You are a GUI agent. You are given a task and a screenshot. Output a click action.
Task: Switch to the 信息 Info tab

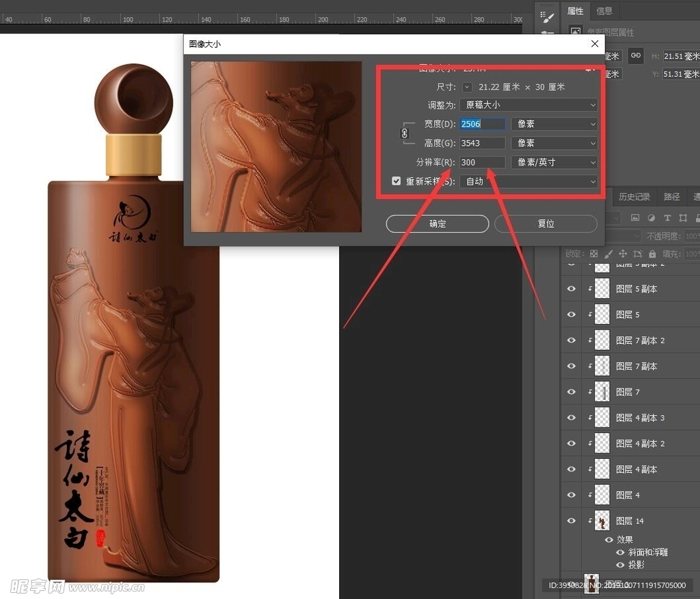(x=604, y=10)
